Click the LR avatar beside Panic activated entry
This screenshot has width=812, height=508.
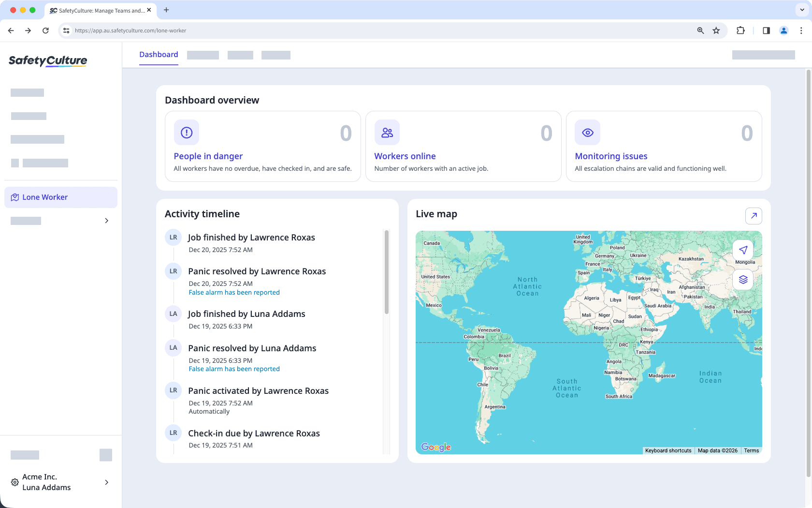click(x=173, y=390)
